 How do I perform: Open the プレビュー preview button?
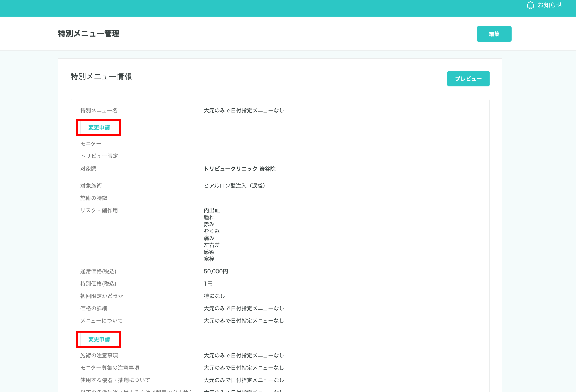(468, 79)
